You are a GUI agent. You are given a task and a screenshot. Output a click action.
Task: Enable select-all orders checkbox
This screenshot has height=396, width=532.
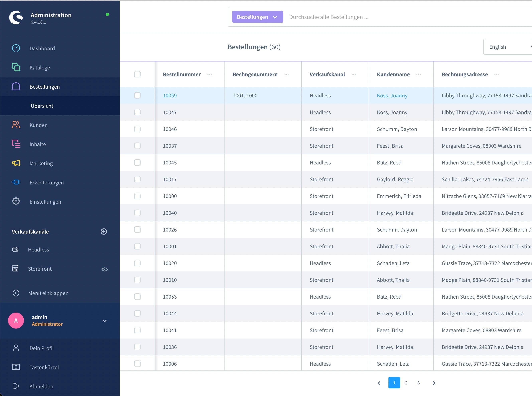point(137,74)
